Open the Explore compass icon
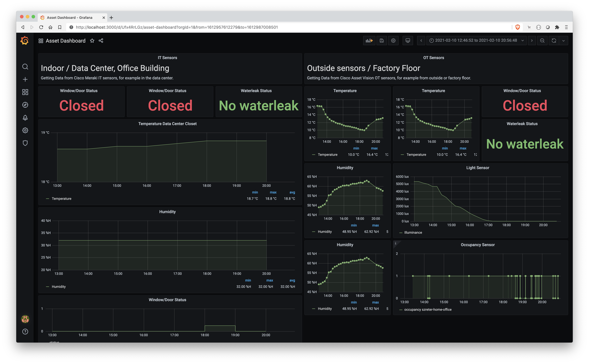Viewport: 589px width, 364px height. pos(25,105)
